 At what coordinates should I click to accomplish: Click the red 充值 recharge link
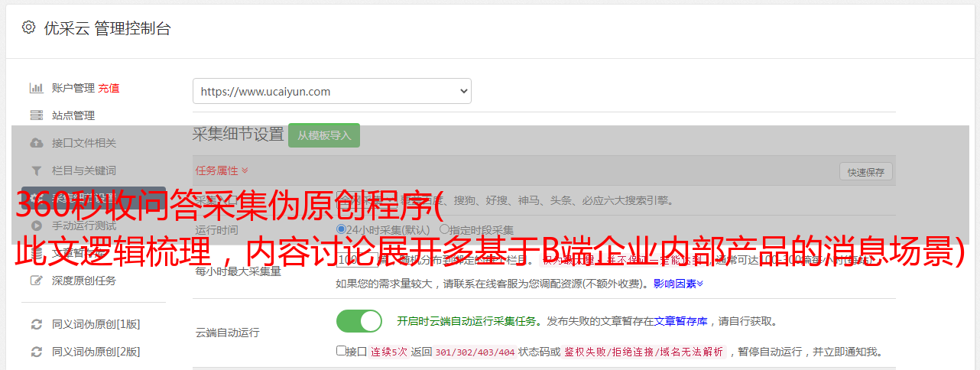[x=109, y=88]
